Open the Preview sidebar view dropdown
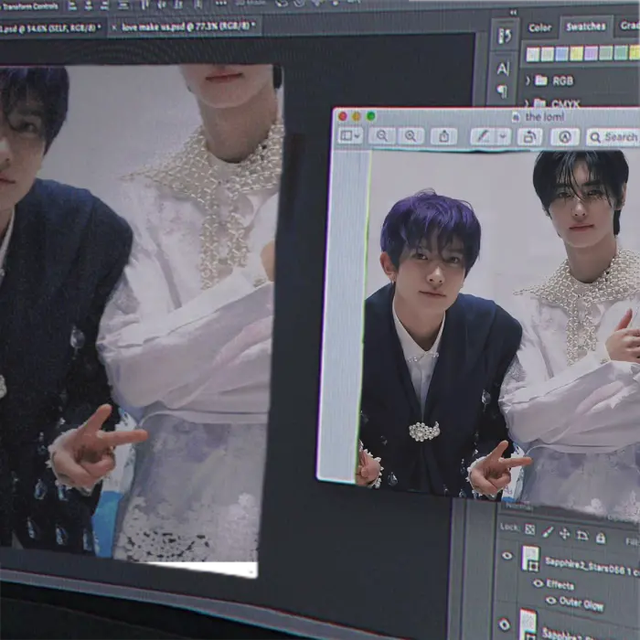640x640 pixels. click(x=349, y=135)
